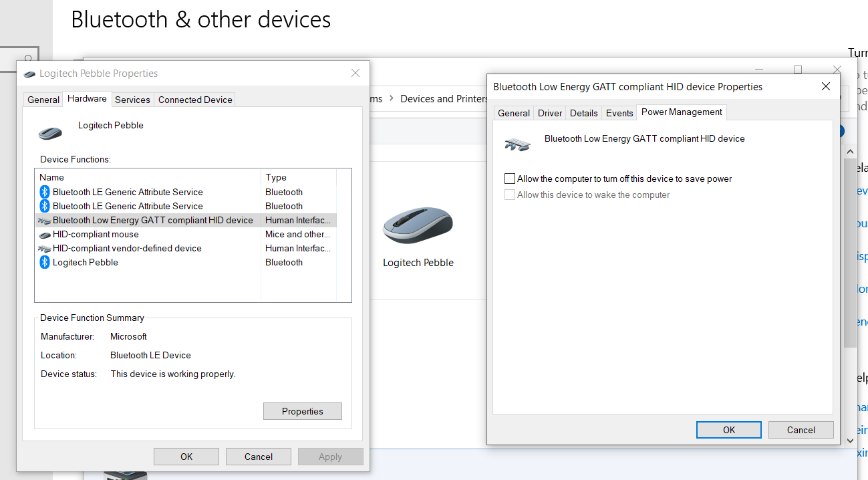Select the HID-compliant vendor-defined device row
The height and width of the screenshot is (480, 868).
click(x=186, y=248)
